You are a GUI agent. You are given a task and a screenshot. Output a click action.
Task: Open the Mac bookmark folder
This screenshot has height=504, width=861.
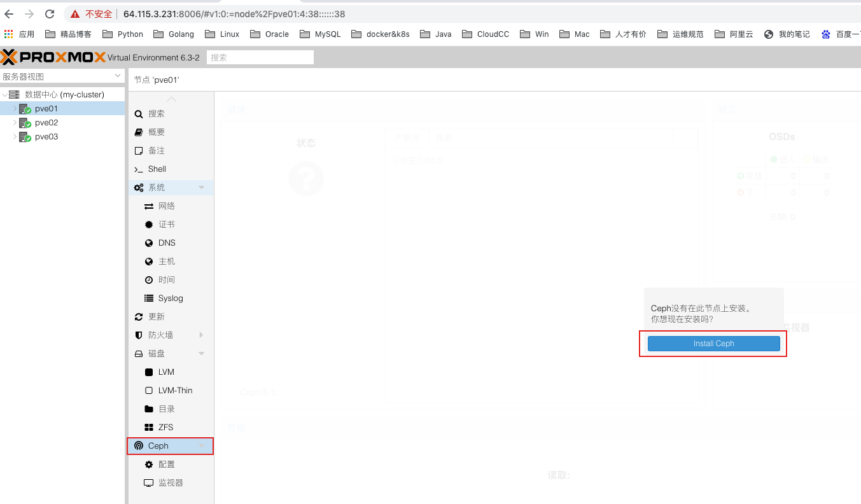575,34
